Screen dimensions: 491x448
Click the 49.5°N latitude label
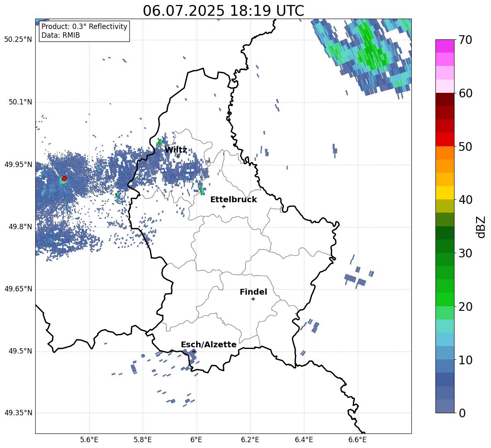click(21, 351)
